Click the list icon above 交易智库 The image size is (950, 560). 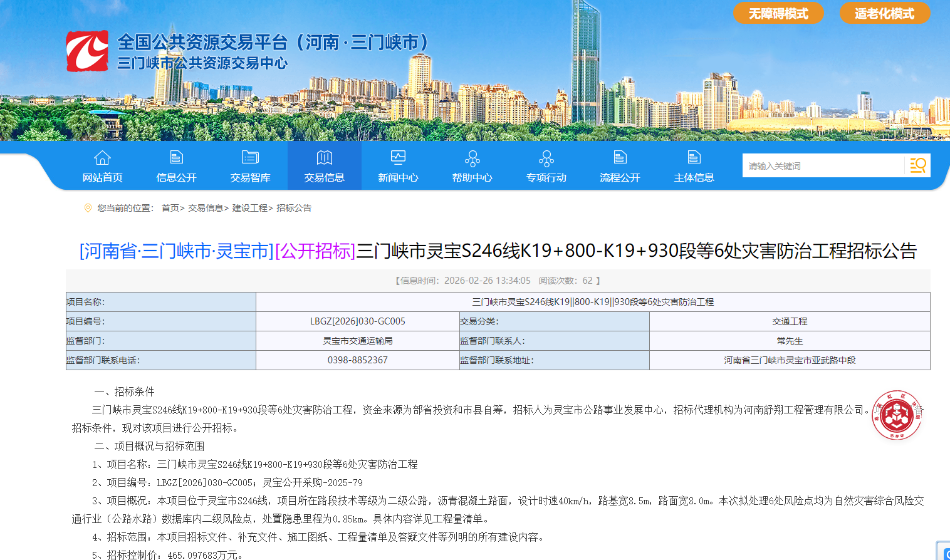tap(250, 157)
